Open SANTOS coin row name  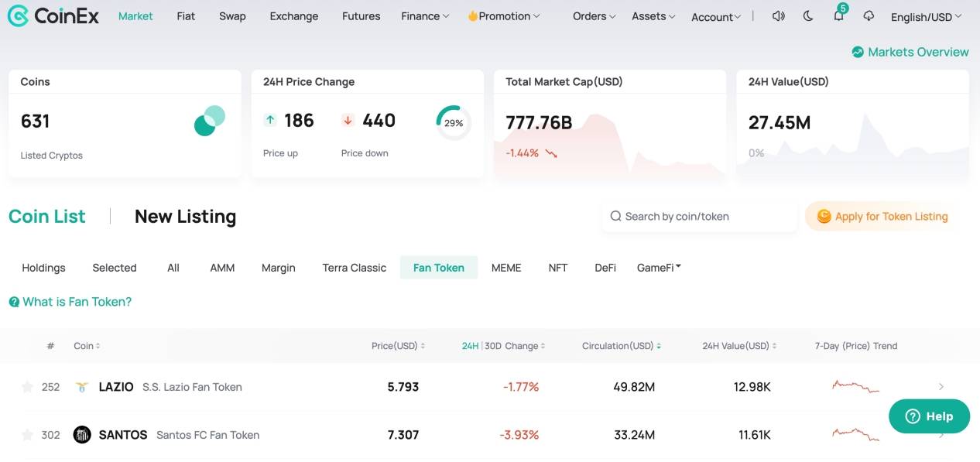pos(123,435)
